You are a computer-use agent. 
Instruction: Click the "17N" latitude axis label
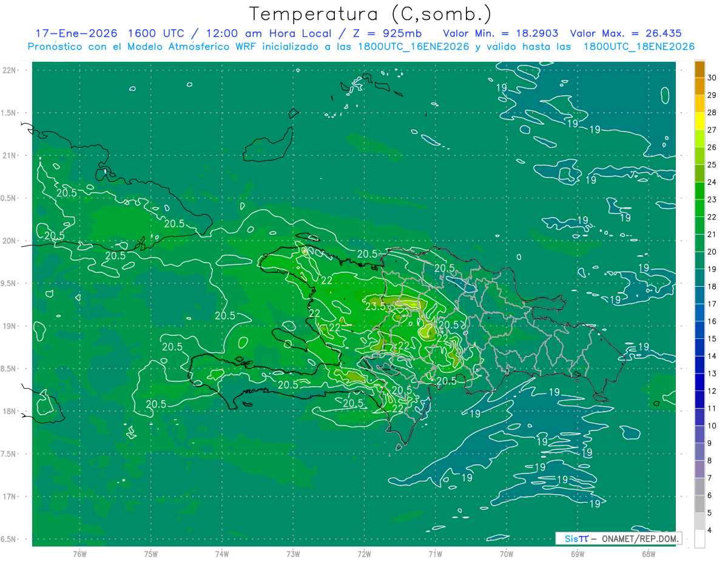pyautogui.click(x=10, y=497)
